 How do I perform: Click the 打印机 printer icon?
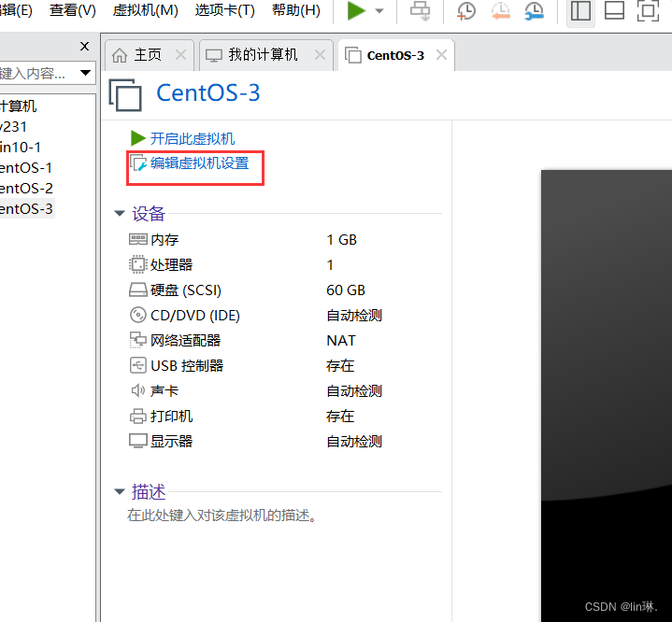(x=138, y=416)
